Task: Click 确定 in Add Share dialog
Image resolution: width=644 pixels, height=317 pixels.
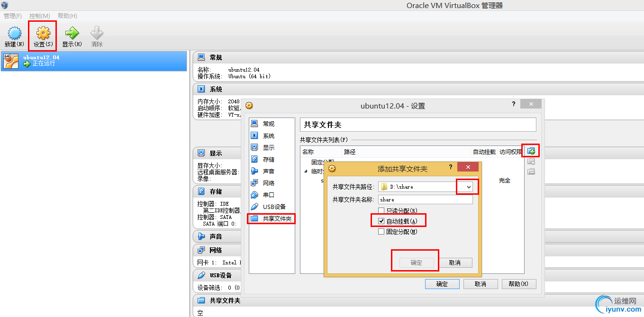Action: pos(417,263)
